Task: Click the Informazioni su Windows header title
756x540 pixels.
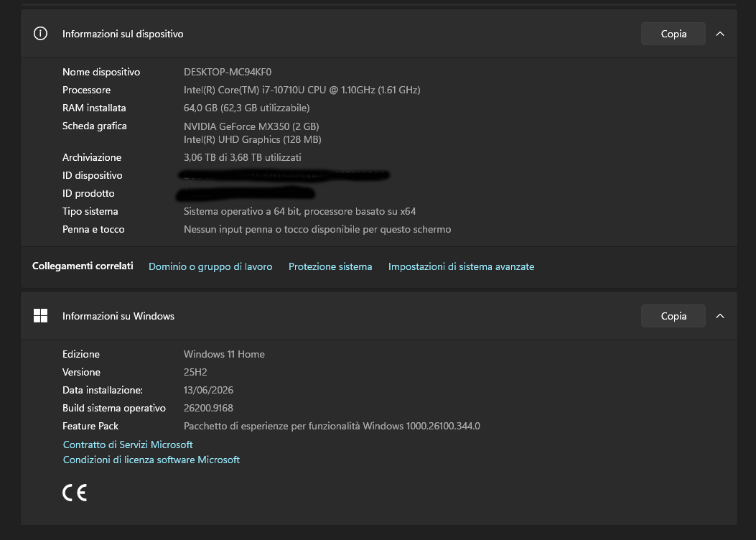Action: point(118,316)
